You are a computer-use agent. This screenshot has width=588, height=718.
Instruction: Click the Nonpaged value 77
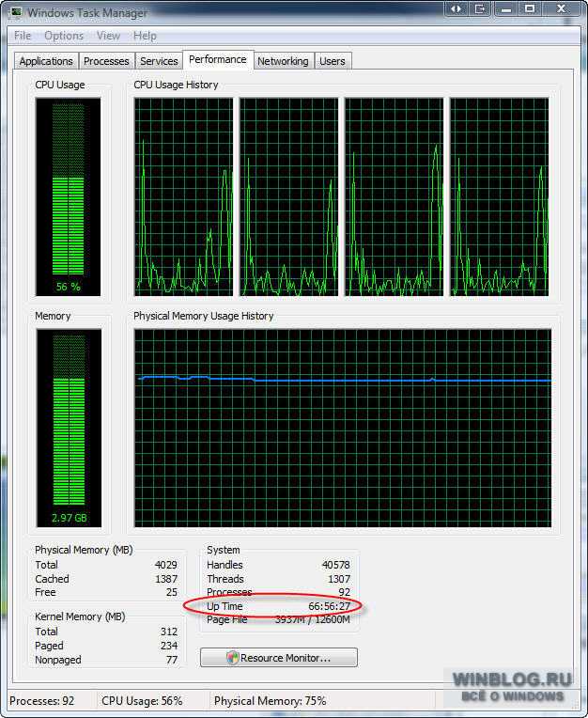(172, 660)
